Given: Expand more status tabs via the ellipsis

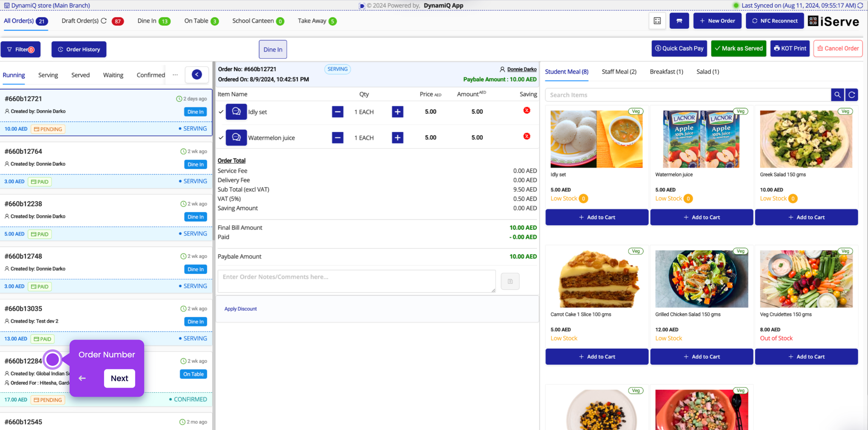Looking at the screenshot, I should coord(175,75).
